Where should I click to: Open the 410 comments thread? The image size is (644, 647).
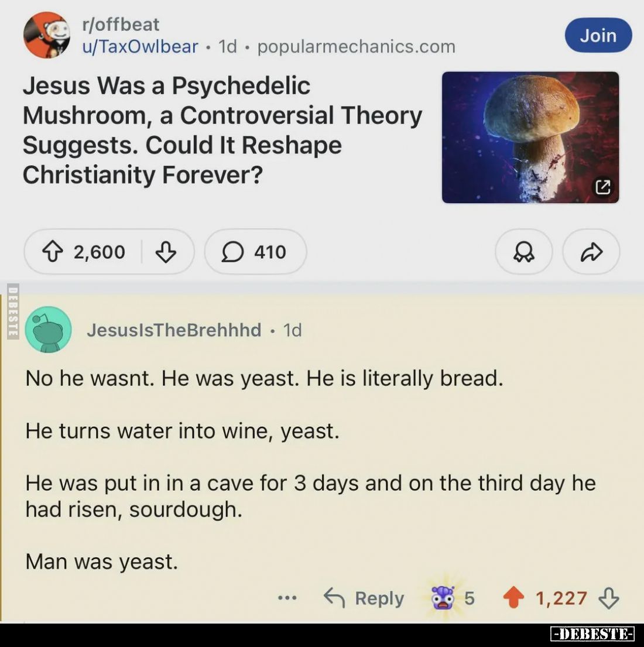255,252
